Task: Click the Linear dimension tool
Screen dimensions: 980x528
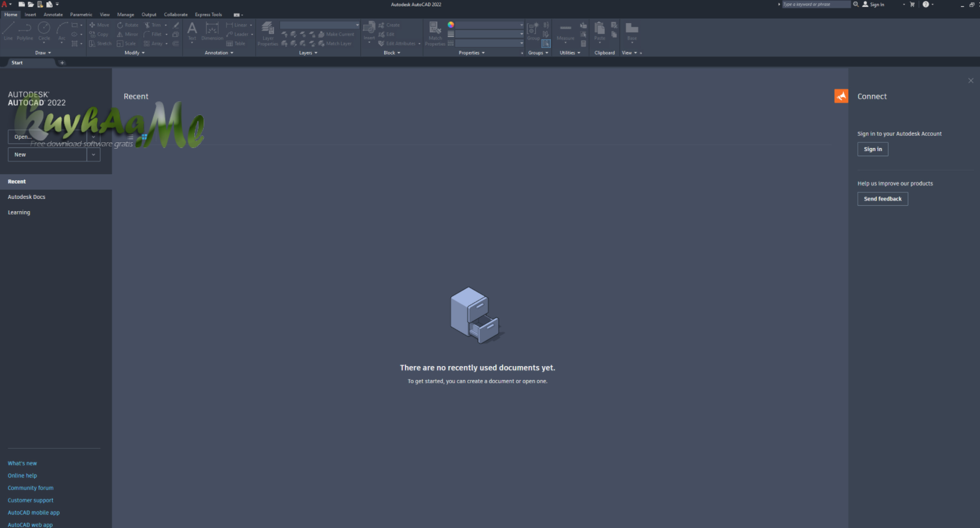Action: (x=237, y=25)
